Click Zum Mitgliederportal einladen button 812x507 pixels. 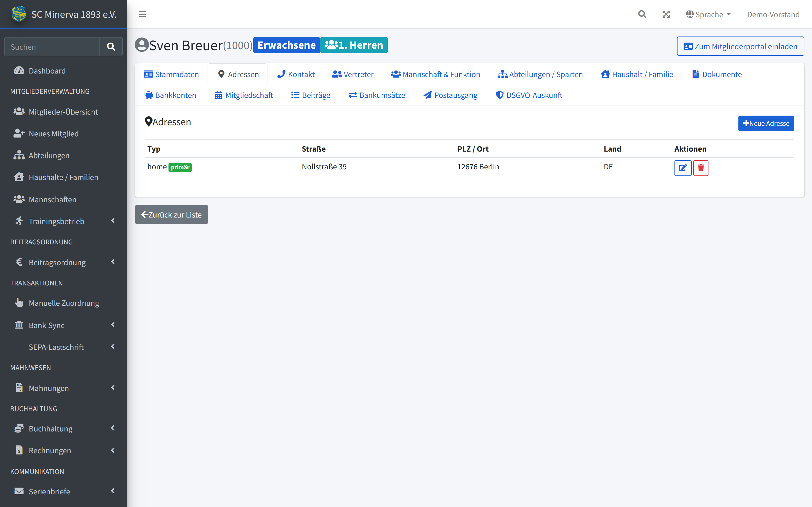click(x=740, y=46)
